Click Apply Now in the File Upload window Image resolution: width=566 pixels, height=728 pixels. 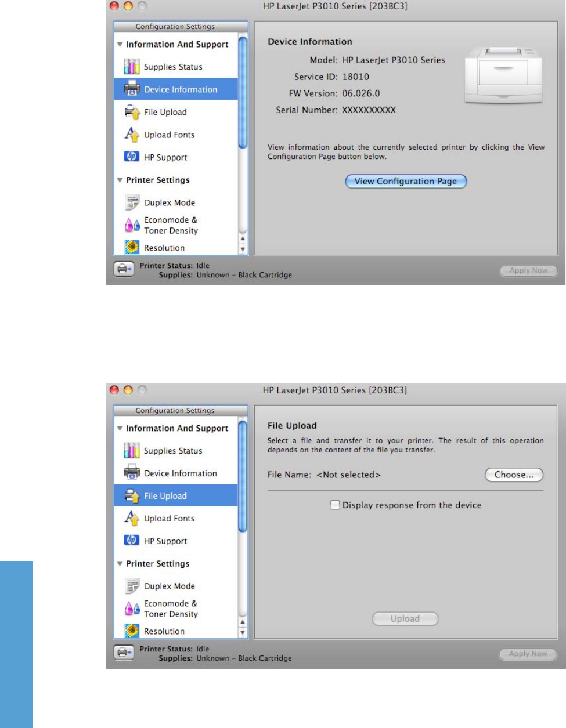click(x=528, y=654)
